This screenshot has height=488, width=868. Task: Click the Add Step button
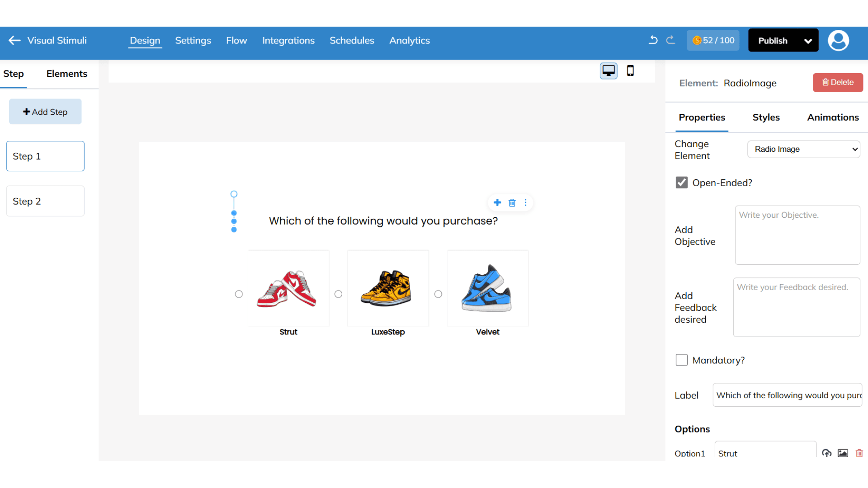pos(45,112)
